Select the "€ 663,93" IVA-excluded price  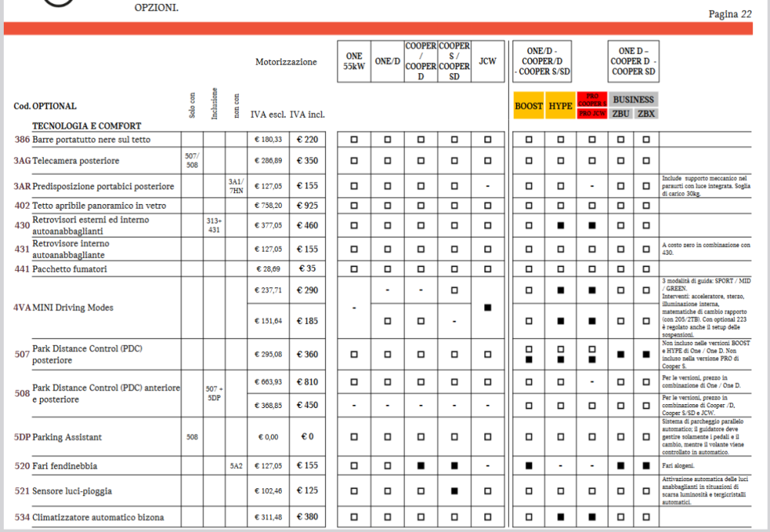[268, 382]
